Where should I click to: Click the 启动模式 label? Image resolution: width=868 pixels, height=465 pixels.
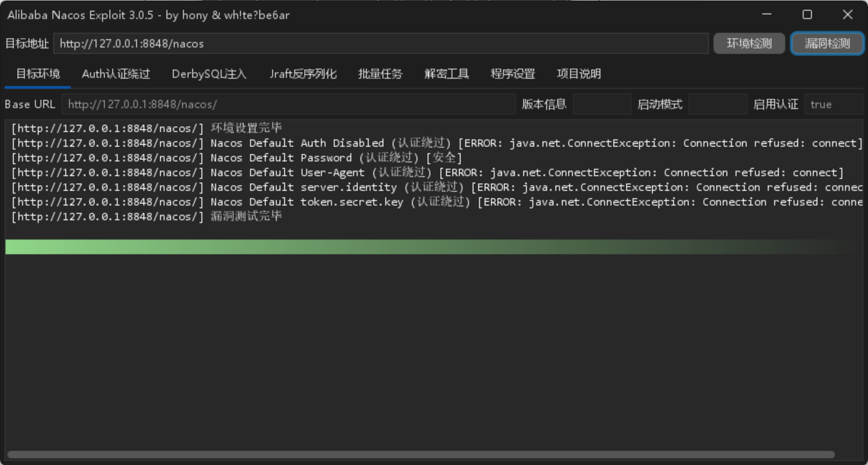[x=660, y=104]
